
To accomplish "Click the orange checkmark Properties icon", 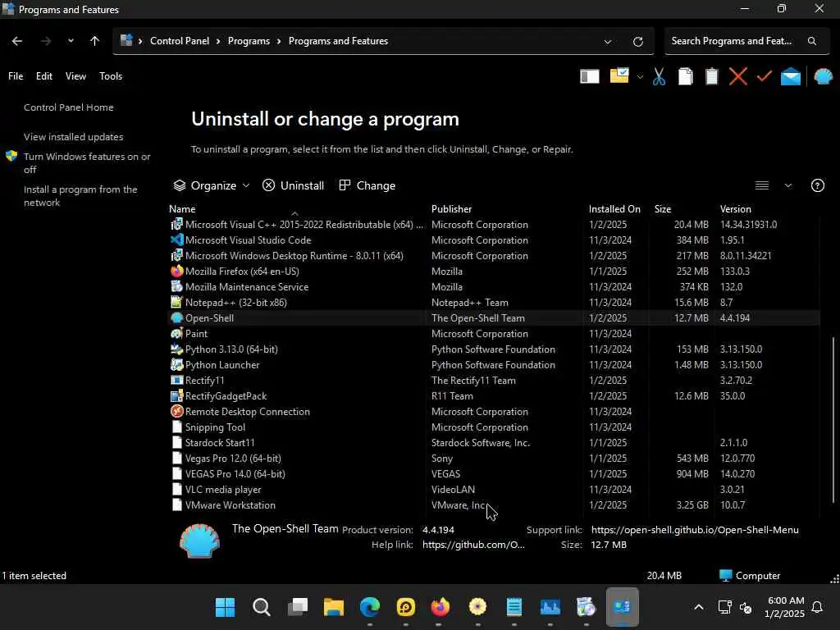I will tap(765, 76).
